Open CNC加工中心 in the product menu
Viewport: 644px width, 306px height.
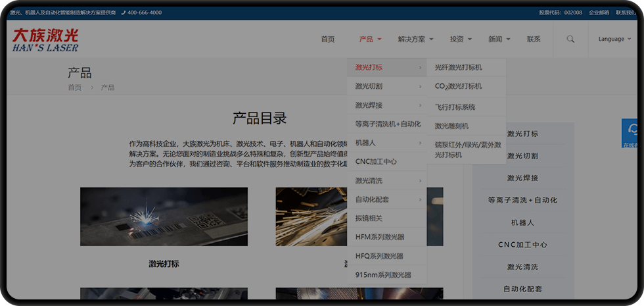[x=376, y=161]
